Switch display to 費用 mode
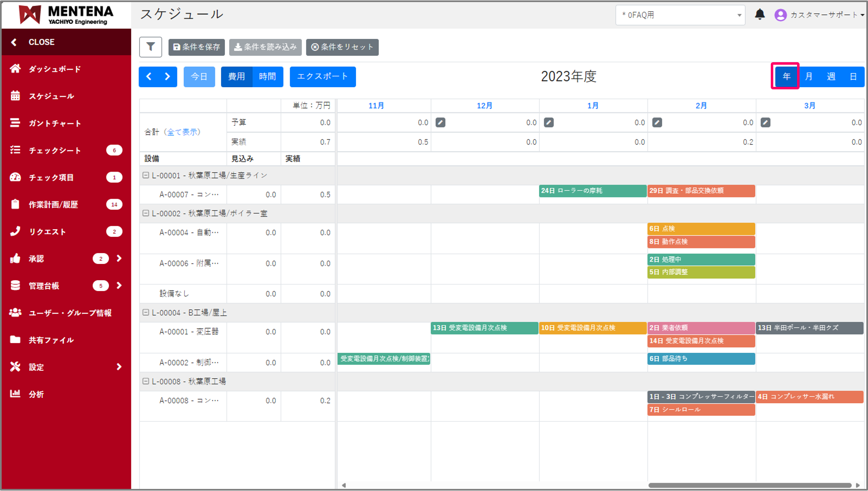Image resolution: width=868 pixels, height=491 pixels. point(236,76)
